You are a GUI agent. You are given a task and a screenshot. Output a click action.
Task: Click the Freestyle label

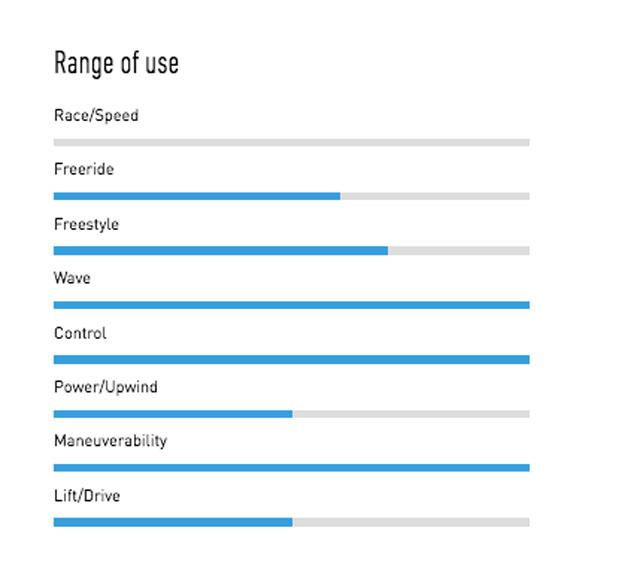pyautogui.click(x=86, y=224)
